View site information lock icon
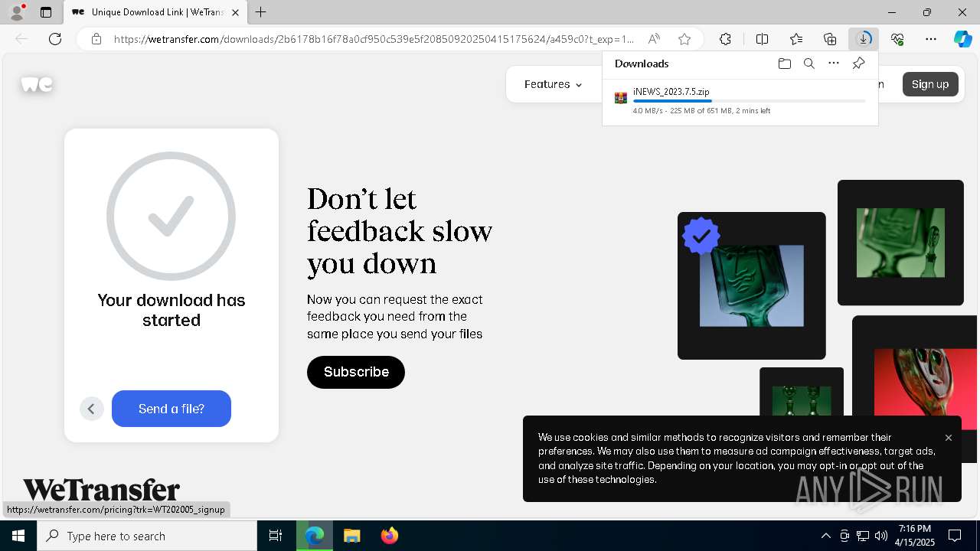980x551 pixels. click(x=96, y=39)
